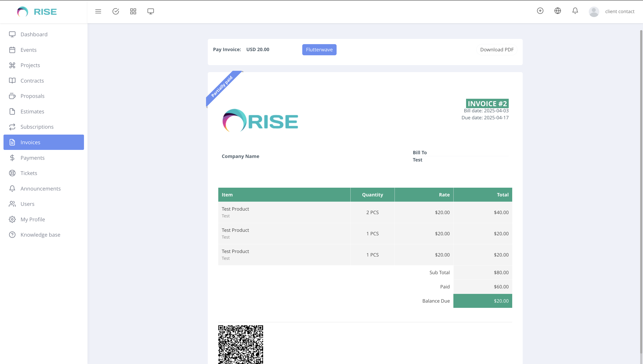Open the language globe icon
Viewport: 643px width, 364px height.
tap(557, 11)
